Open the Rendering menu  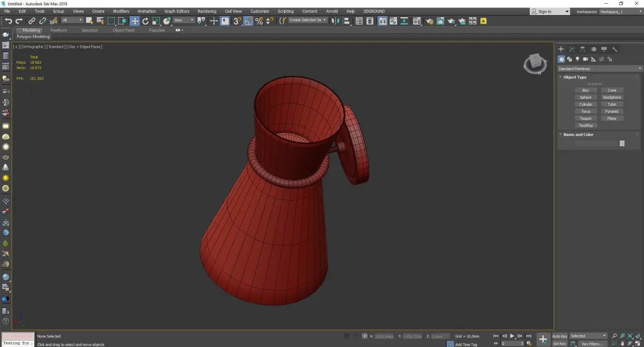coord(207,11)
